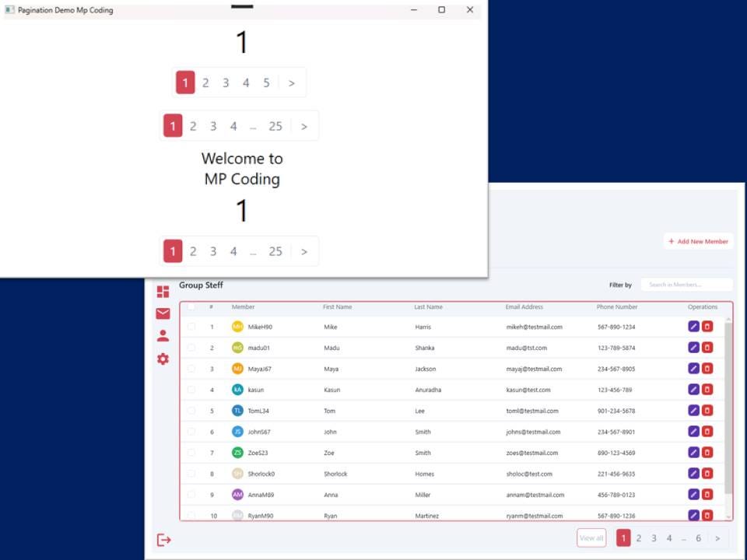Open the messages envelope icon
This screenshot has height=560, width=747.
163,313
